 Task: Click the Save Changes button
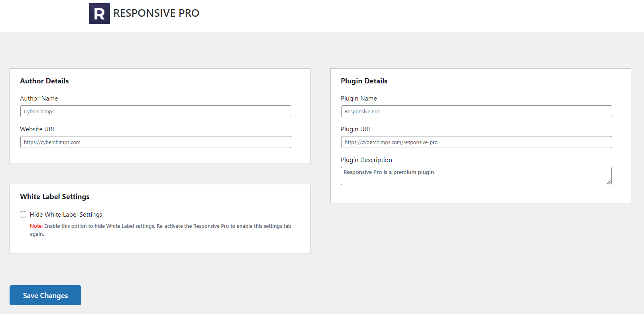point(45,295)
